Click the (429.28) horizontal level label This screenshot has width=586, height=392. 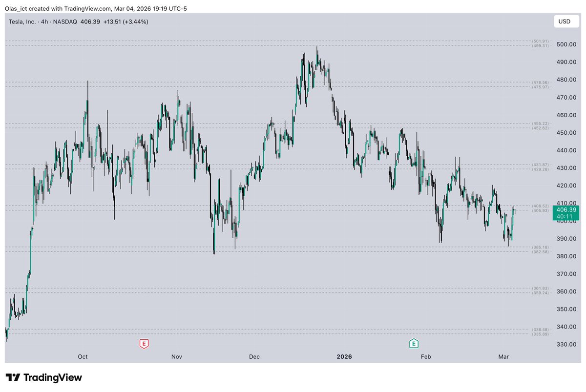541,169
